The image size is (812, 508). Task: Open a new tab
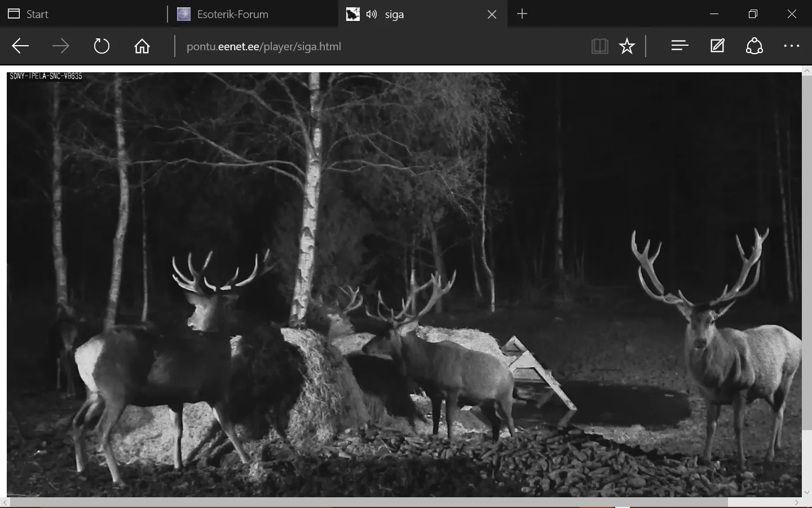tap(522, 14)
